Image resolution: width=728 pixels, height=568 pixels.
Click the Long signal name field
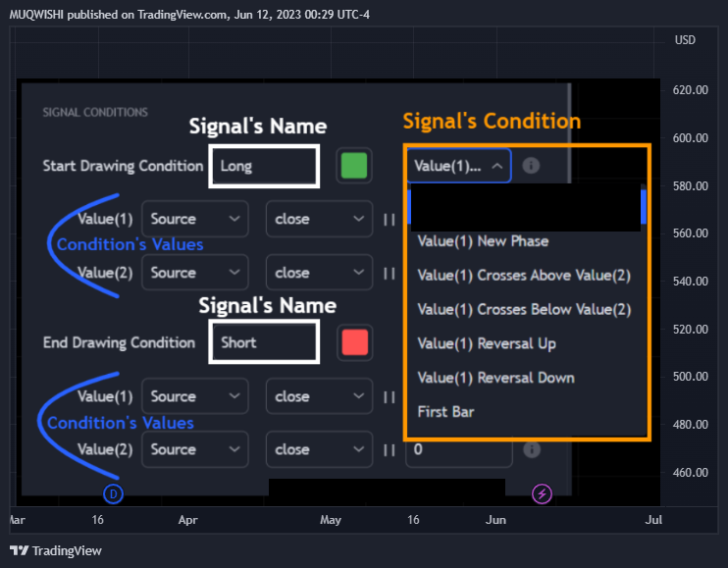pyautogui.click(x=264, y=166)
